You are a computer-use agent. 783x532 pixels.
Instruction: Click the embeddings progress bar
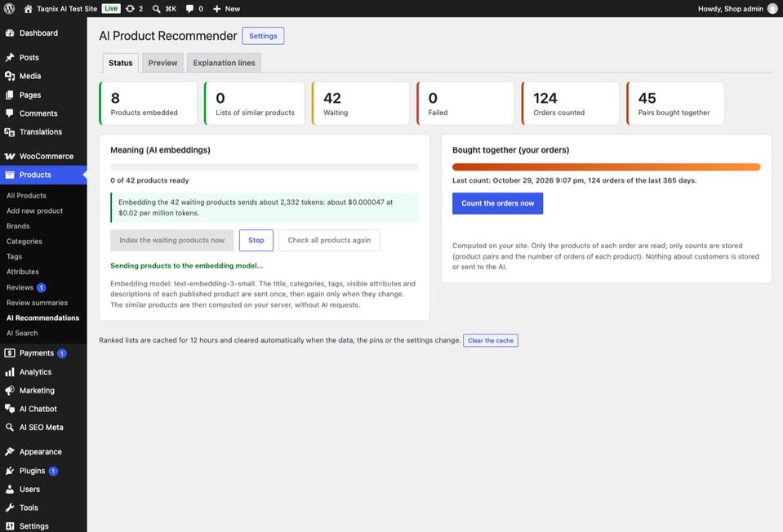point(265,167)
